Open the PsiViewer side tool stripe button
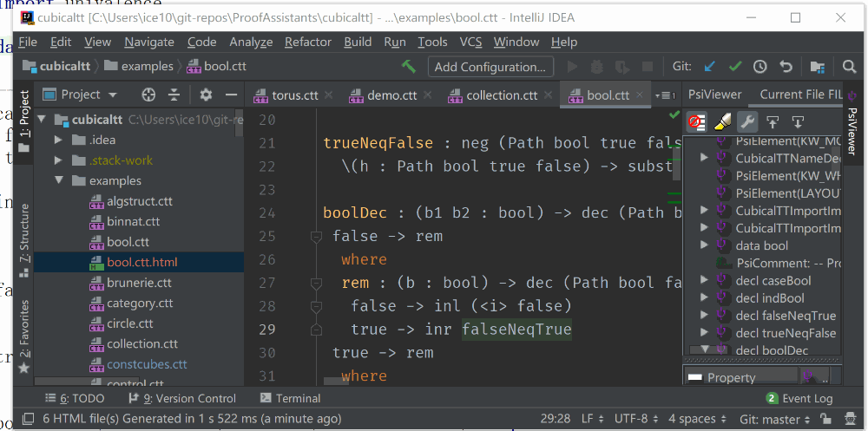Viewport: 868px width, 431px height. click(852, 125)
